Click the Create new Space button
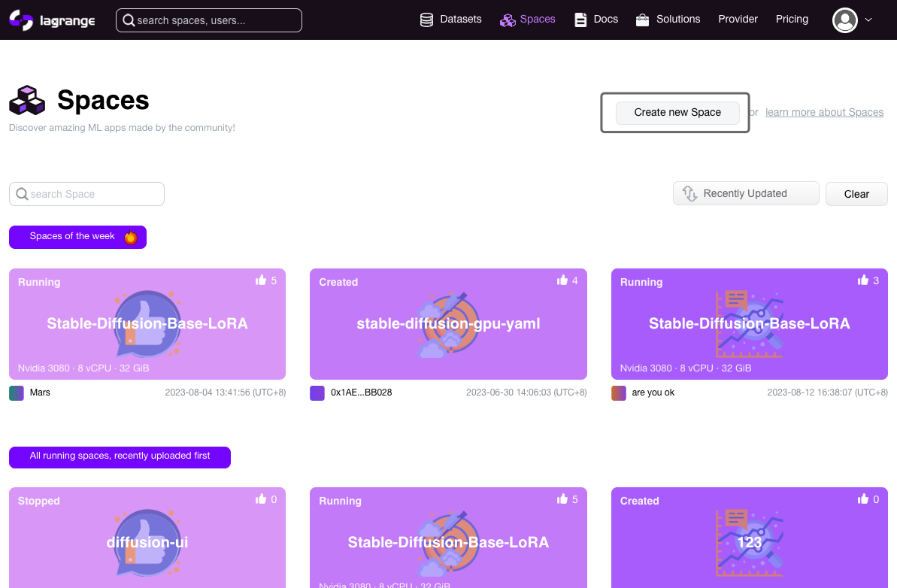897x588 pixels. point(677,113)
